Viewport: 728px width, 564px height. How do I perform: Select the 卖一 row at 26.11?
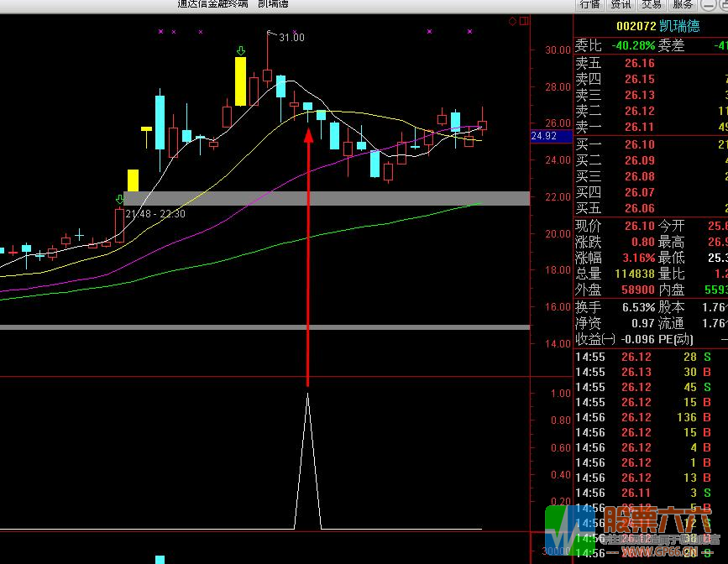651,128
